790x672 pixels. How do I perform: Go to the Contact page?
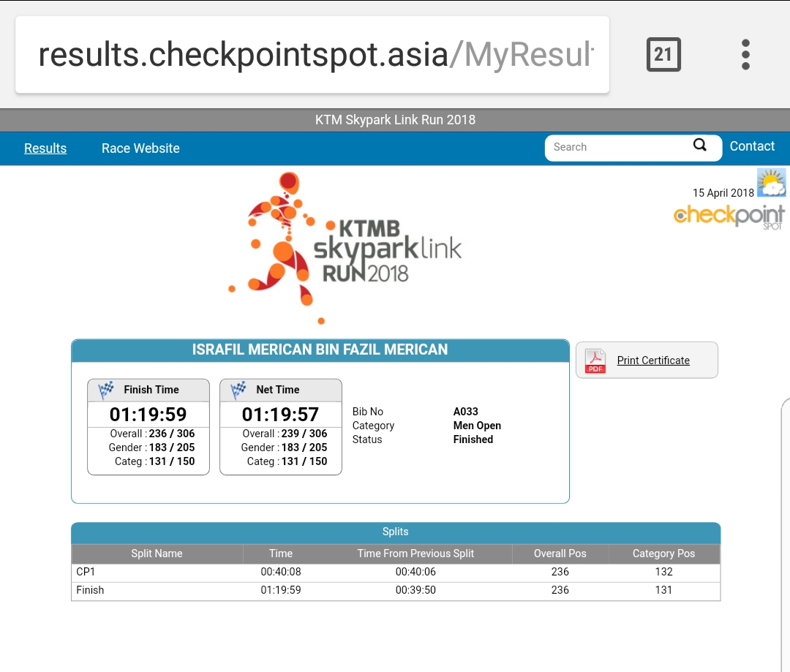pyautogui.click(x=752, y=146)
